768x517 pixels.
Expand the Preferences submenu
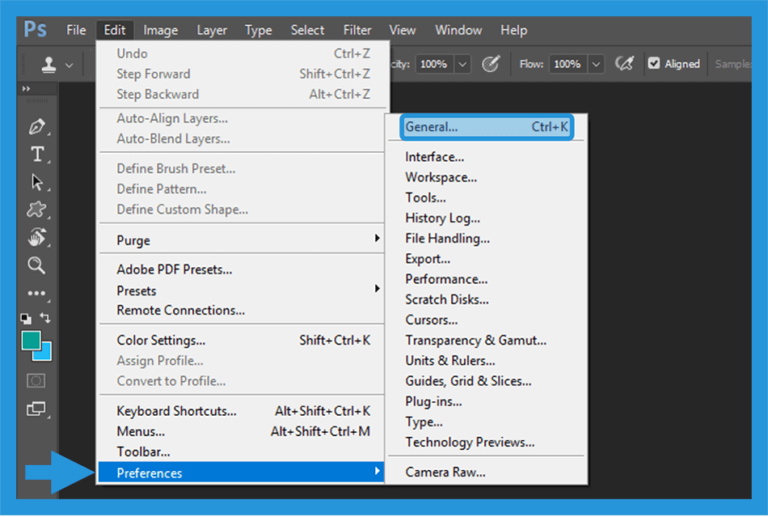tap(241, 473)
